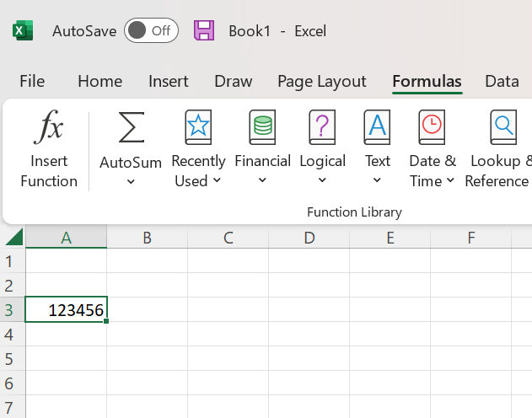Select column B header
Screen dimensions: 532x418
click(x=147, y=238)
